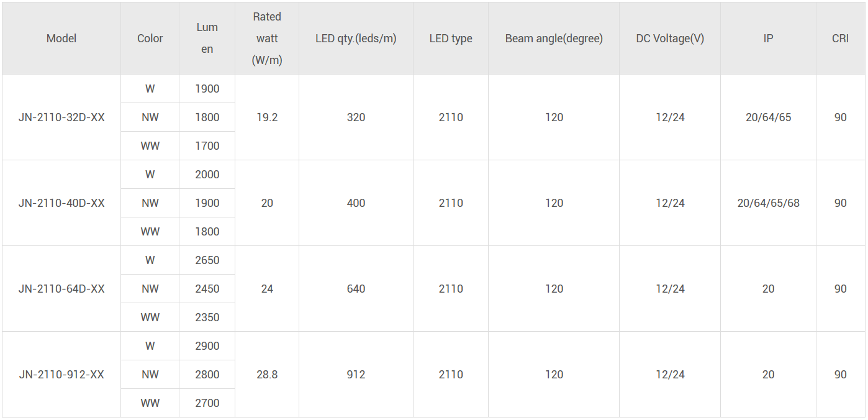Viewport: 868px width, 420px height.
Task: Select the 912 LED quantity cell
Action: (356, 375)
